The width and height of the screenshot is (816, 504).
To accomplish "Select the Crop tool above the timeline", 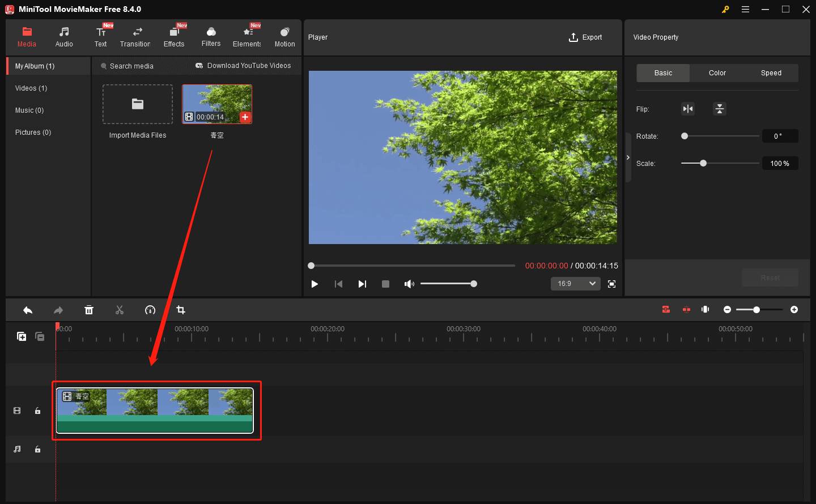I will (x=180, y=310).
